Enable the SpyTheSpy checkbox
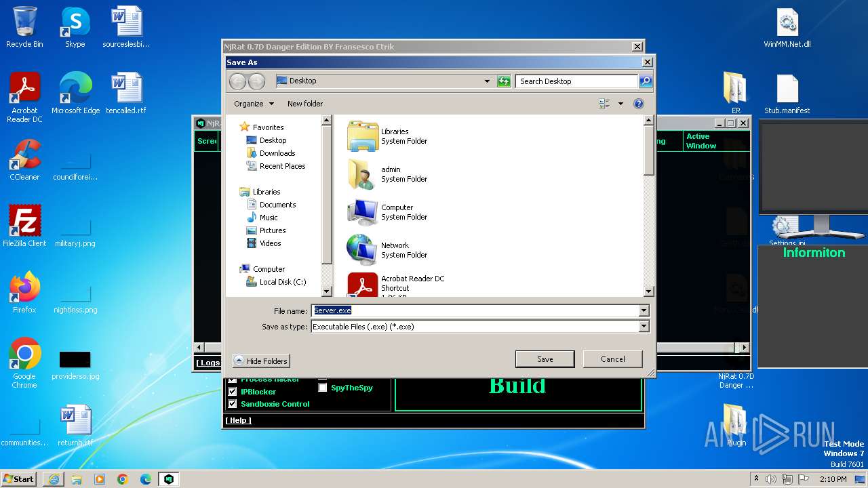The image size is (868, 488). coord(323,388)
